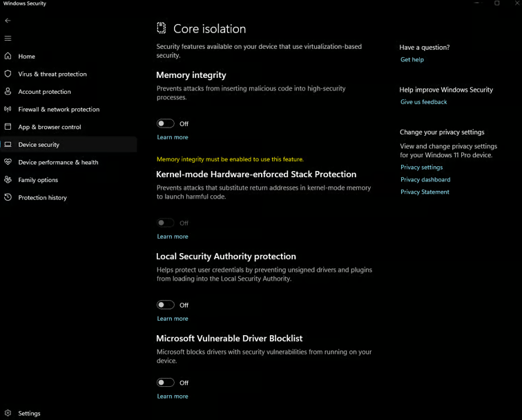Turn on the Memory integrity toggle

tap(166, 123)
